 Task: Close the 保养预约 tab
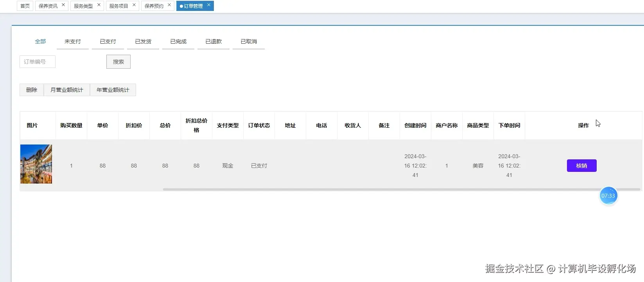pyautogui.click(x=169, y=5)
